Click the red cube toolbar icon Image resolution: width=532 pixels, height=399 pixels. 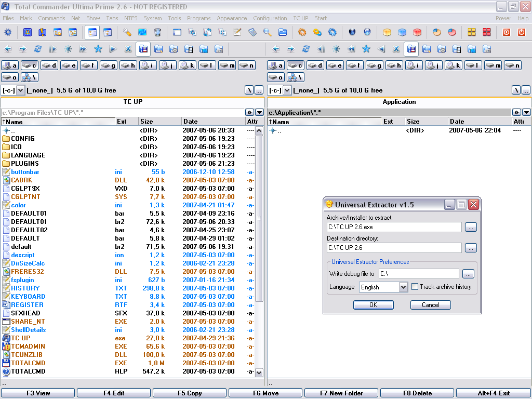coord(417,32)
